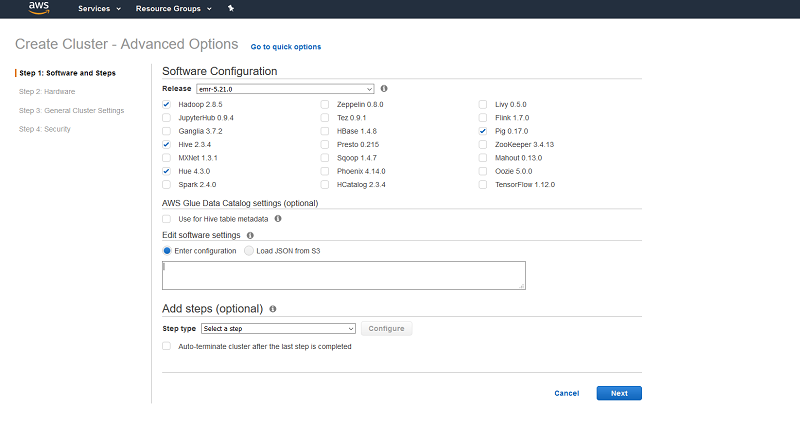Go to Step 3: General Cluster Settings
The height and width of the screenshot is (442, 800).
tap(71, 110)
